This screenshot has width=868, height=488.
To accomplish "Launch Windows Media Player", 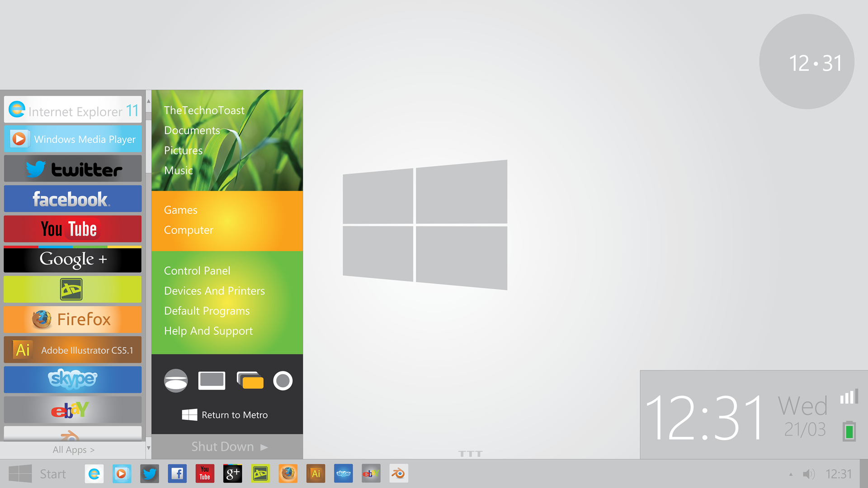I will tap(73, 140).
